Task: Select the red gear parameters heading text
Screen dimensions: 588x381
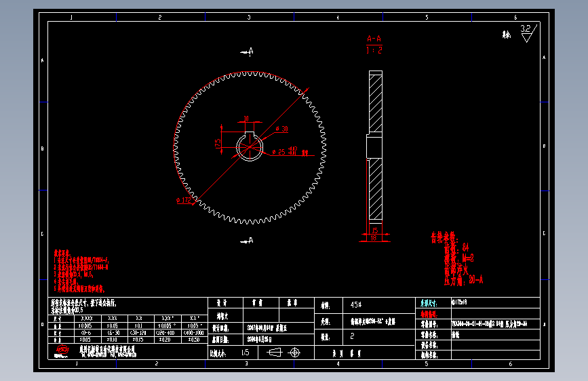Action: pyautogui.click(x=444, y=237)
